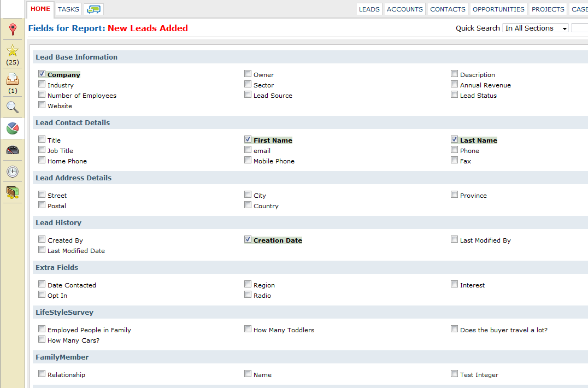588x388 pixels.
Task: Go to the ACCOUNTS tab
Action: (x=404, y=9)
